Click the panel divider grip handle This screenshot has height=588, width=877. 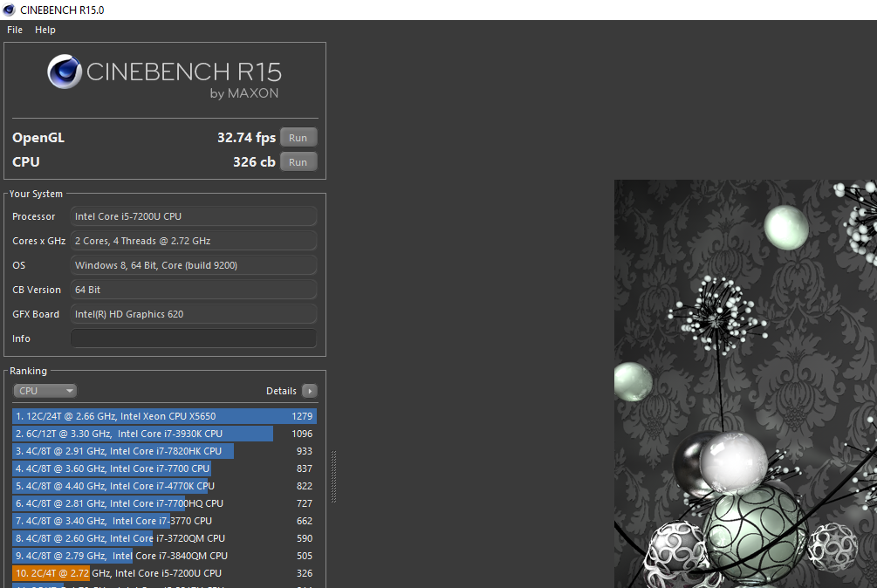(334, 476)
